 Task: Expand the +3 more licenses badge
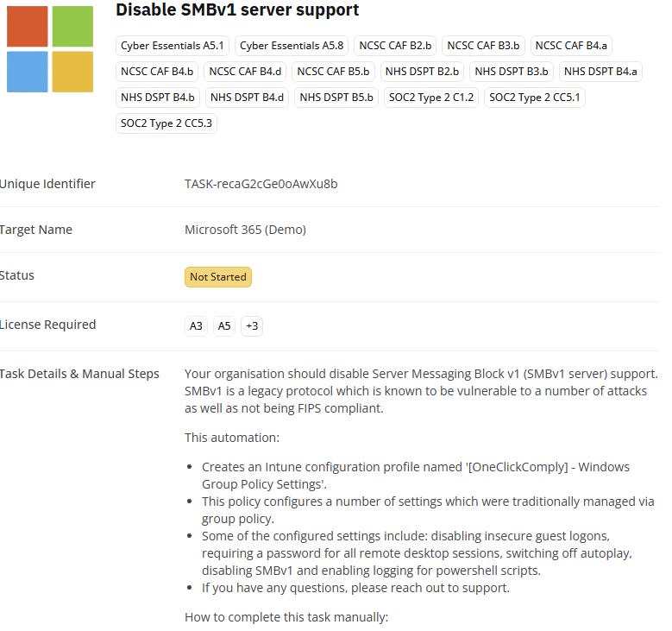[x=252, y=326]
